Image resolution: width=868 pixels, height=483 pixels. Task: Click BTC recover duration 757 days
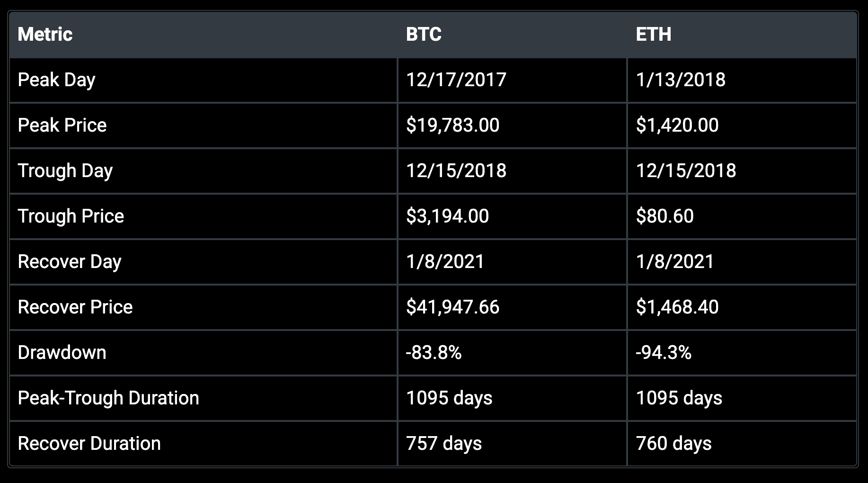444,444
